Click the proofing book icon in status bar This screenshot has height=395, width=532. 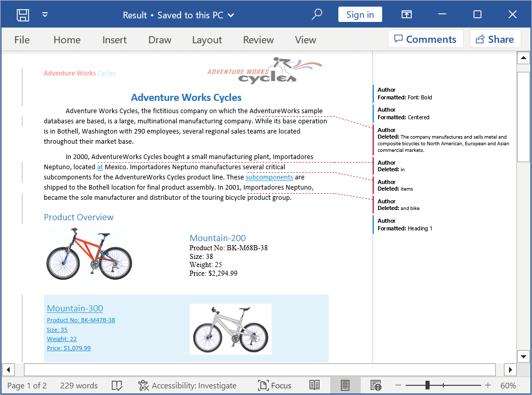coord(117,385)
